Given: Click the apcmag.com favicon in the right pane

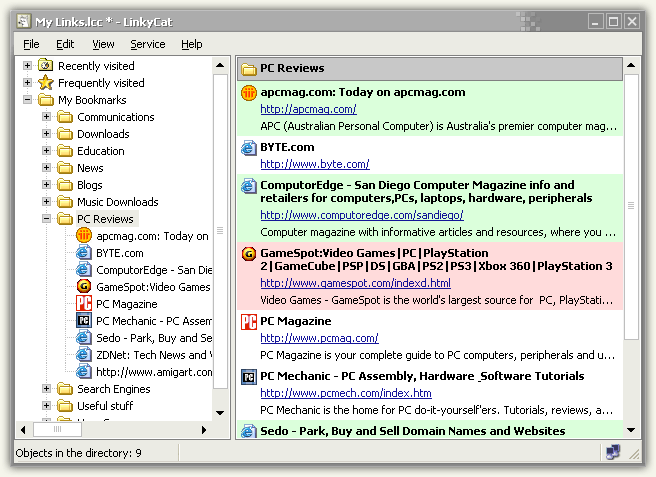Looking at the screenshot, I should click(x=249, y=93).
